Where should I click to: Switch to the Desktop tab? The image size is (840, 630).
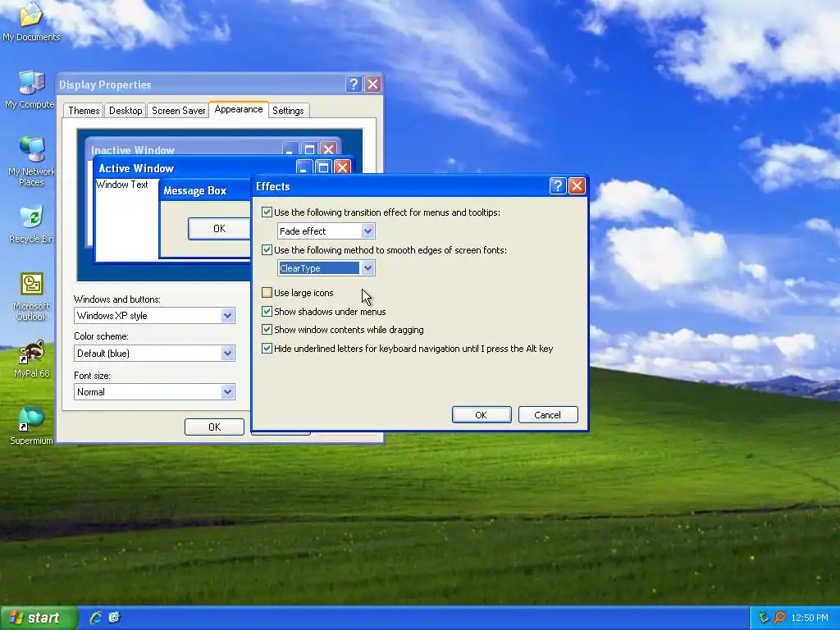pyautogui.click(x=126, y=111)
